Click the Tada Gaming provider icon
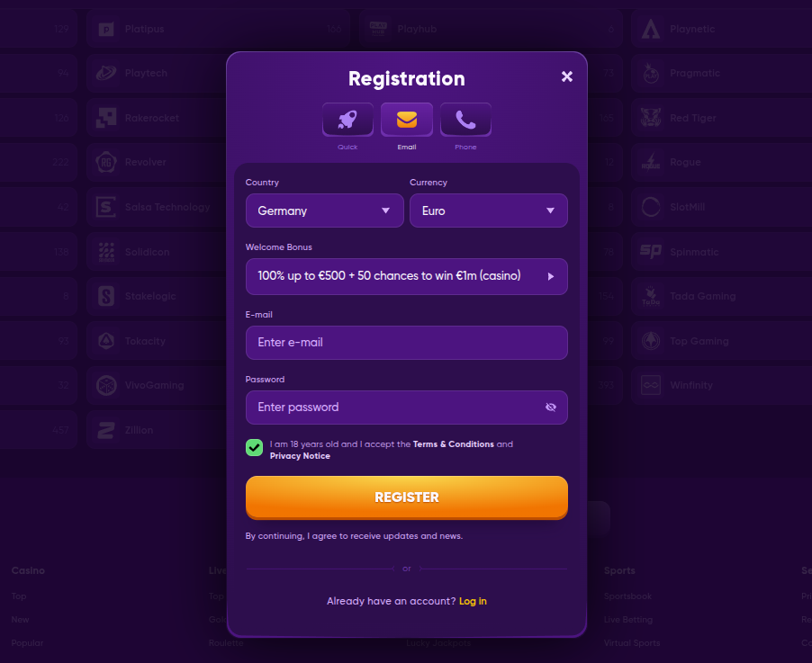812x663 pixels. point(651,296)
